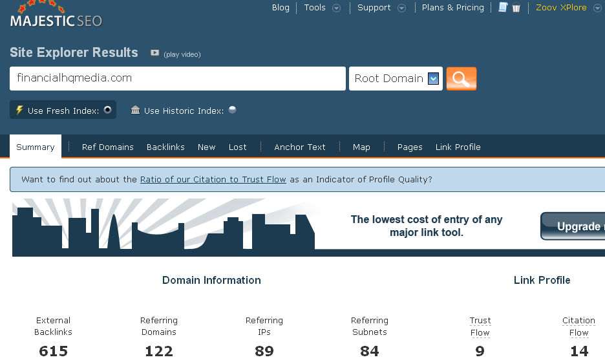Expand the Zoov XPlore account menu

[x=598, y=8]
